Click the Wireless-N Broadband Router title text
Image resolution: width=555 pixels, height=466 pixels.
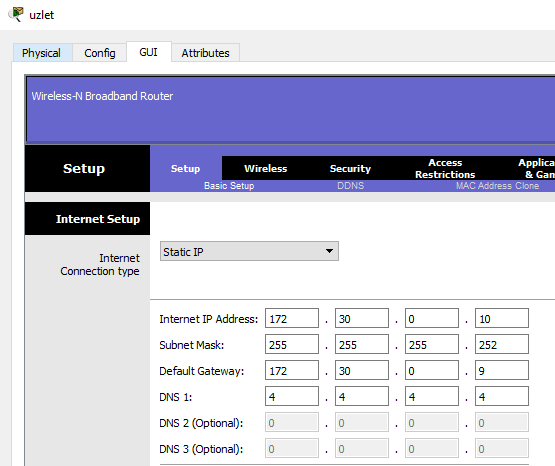click(x=102, y=96)
